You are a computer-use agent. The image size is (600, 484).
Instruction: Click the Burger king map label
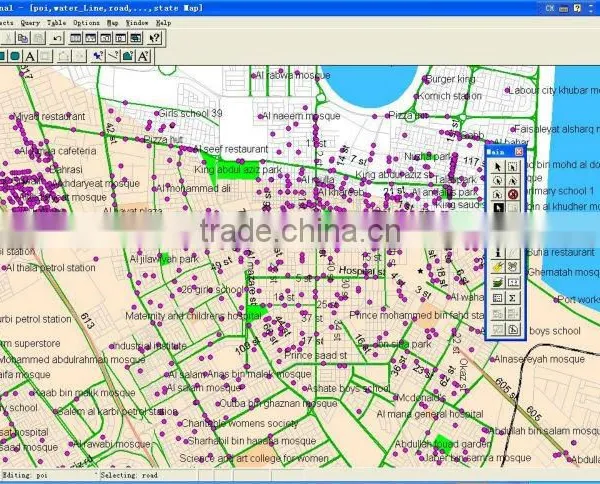(450, 79)
